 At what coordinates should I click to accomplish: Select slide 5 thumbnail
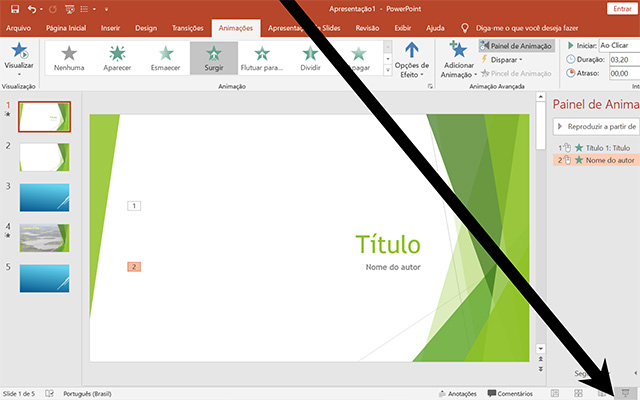[x=44, y=278]
